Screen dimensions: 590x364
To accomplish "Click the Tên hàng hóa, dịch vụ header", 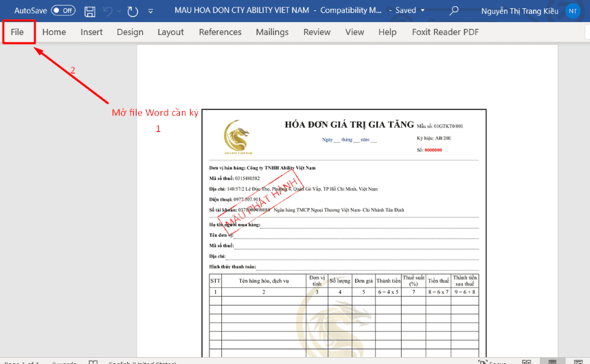I will click(x=264, y=281).
